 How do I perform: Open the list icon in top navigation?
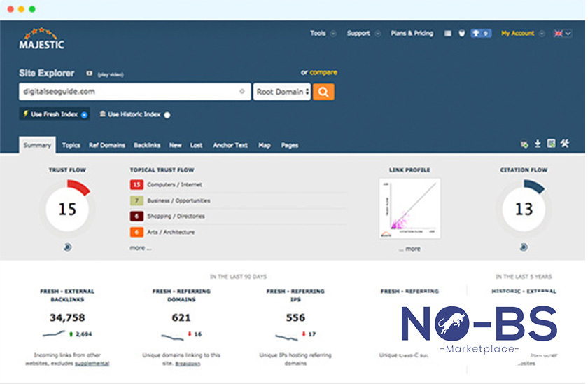click(x=448, y=34)
